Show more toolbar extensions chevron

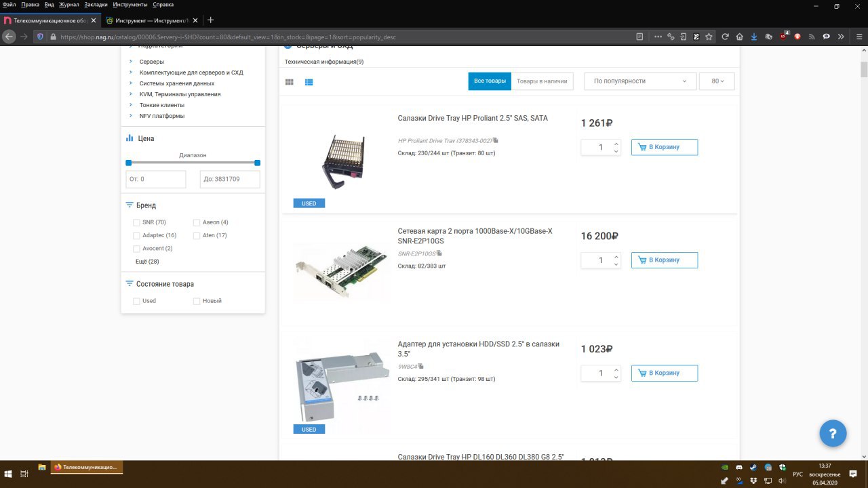point(841,37)
